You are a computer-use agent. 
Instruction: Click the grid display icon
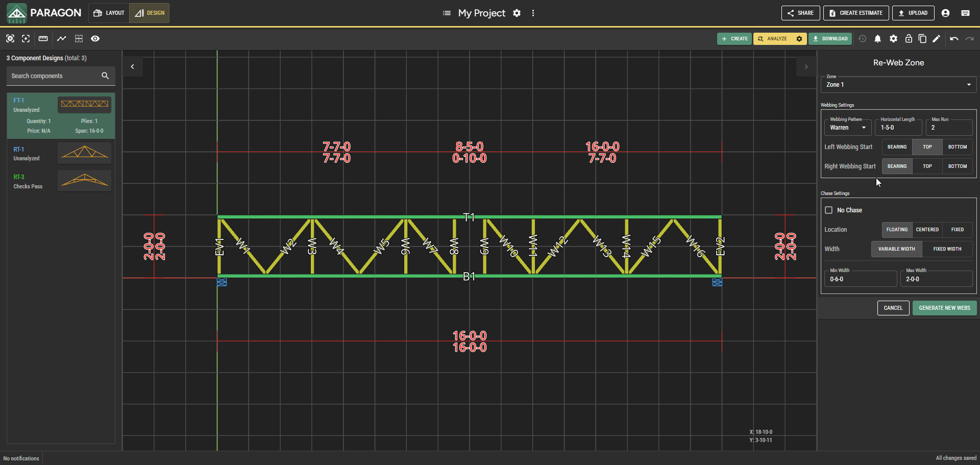(79, 39)
